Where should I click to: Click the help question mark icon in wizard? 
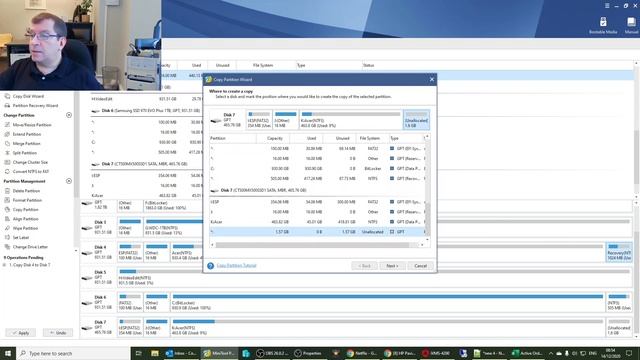[x=210, y=266]
